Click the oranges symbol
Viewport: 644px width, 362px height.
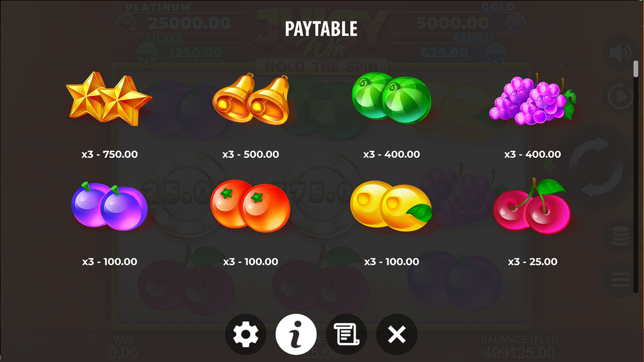point(250,206)
